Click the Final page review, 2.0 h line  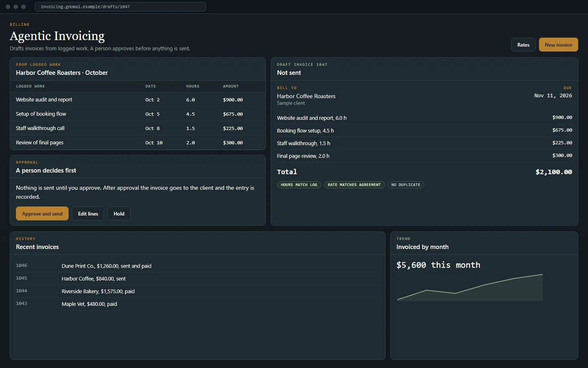(424, 156)
